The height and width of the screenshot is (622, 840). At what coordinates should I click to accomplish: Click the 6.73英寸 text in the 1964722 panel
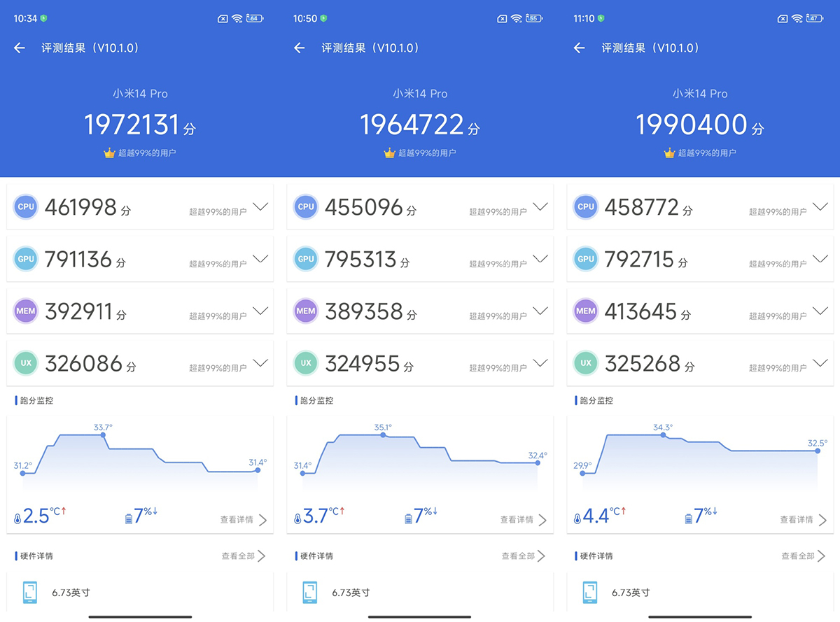tap(351, 593)
